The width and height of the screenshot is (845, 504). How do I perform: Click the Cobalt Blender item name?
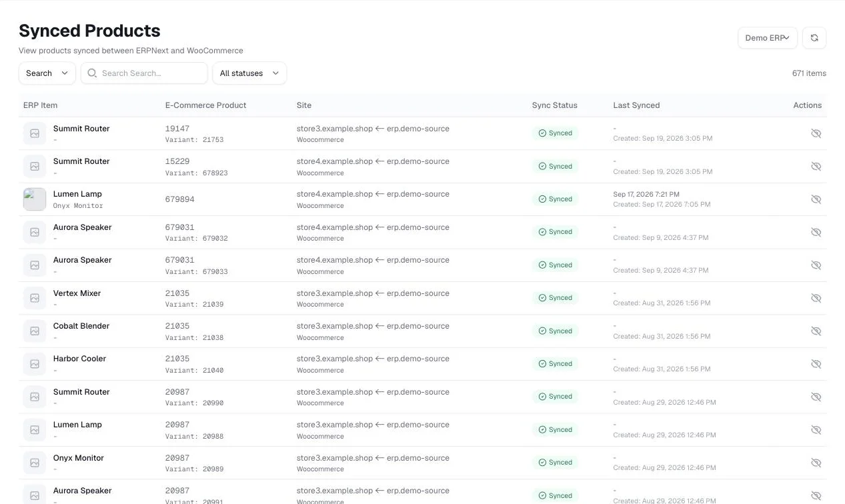pos(81,326)
